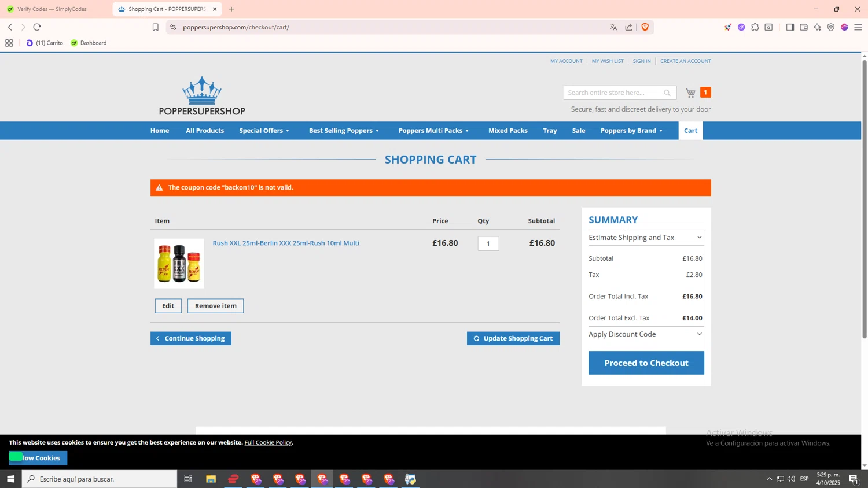868x488 pixels.
Task: Open Task View on the taskbar
Action: (188, 479)
